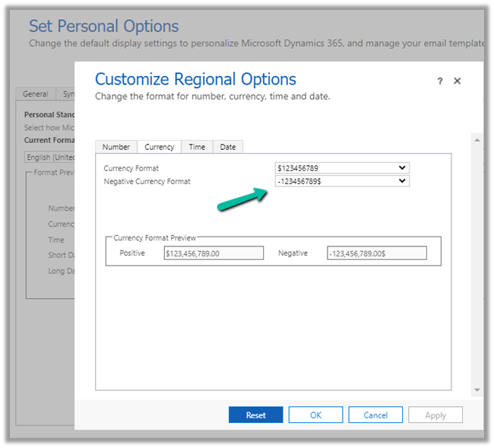Click the Set Personal Options heading
Screen dimensions: 494x448
104,27
